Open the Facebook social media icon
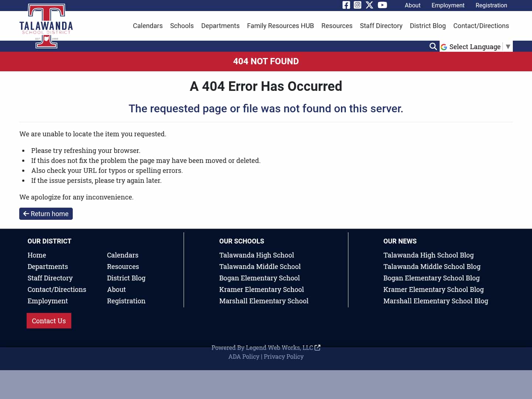Image resolution: width=532 pixels, height=399 pixels. (346, 5)
